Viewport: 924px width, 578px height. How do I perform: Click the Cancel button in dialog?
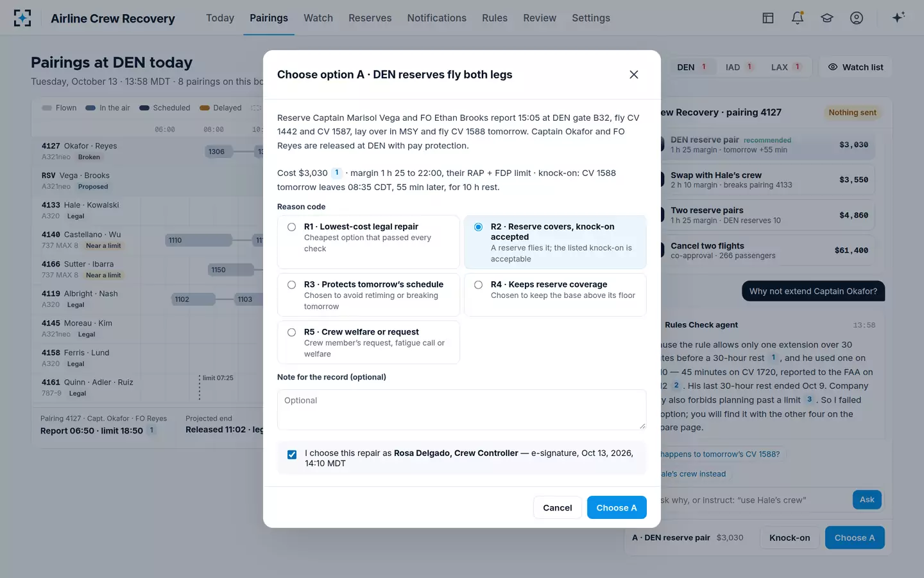pyautogui.click(x=558, y=507)
